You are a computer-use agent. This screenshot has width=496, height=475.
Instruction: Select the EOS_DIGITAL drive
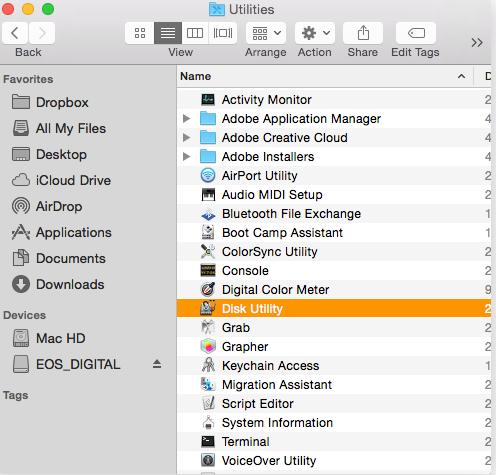[66, 364]
